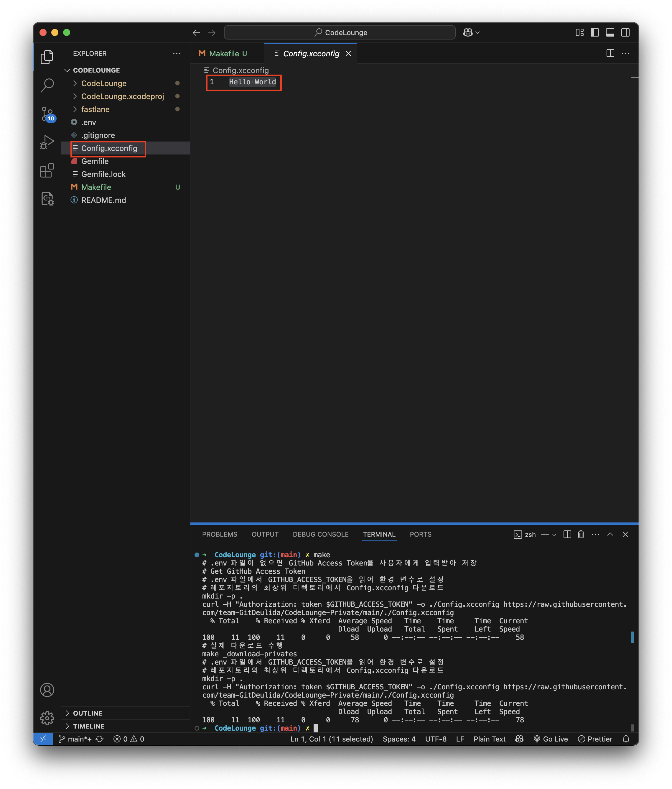The image size is (672, 789).
Task: Open the Extensions view
Action: (47, 171)
